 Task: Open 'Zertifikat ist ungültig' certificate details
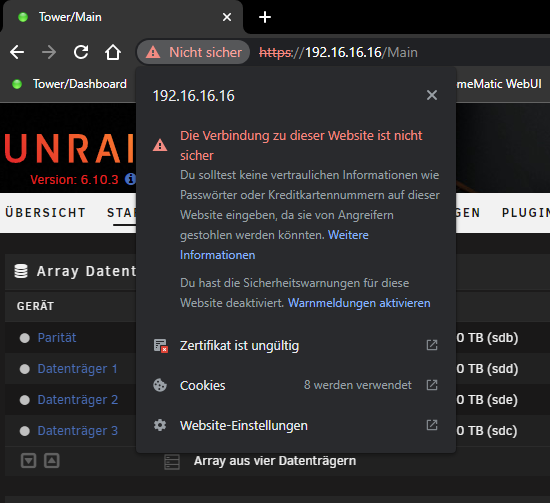[296, 346]
